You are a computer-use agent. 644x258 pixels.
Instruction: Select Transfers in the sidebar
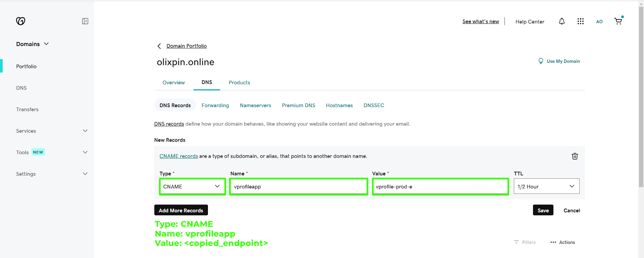pos(27,110)
